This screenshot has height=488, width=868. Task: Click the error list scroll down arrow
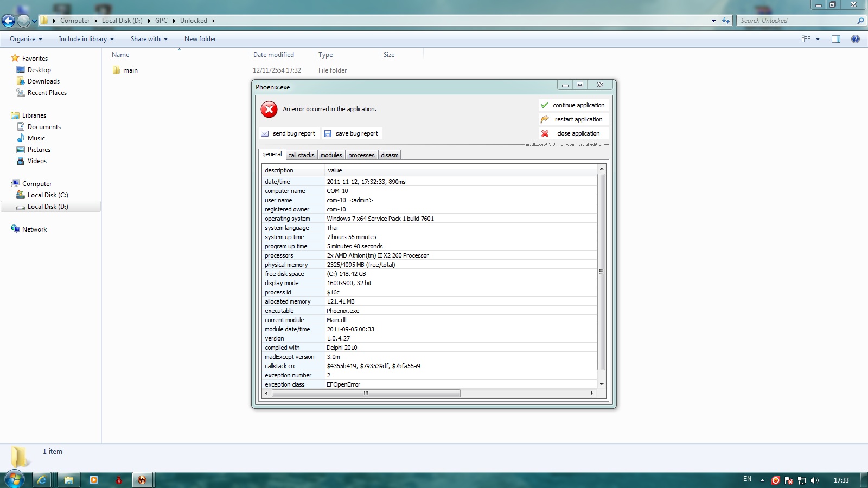601,384
